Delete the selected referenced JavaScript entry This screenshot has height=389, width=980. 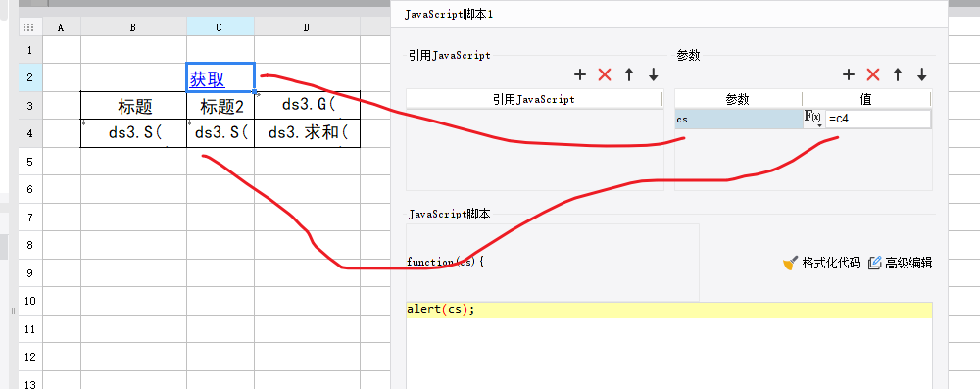tap(605, 75)
